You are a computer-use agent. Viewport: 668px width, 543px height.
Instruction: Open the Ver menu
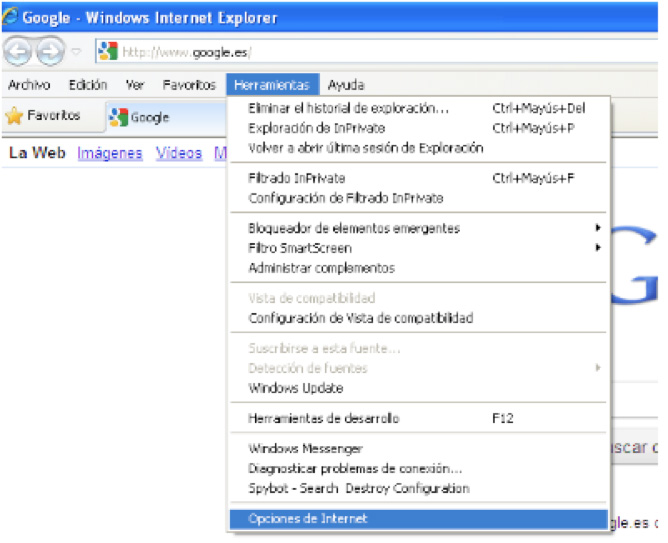pyautogui.click(x=135, y=85)
